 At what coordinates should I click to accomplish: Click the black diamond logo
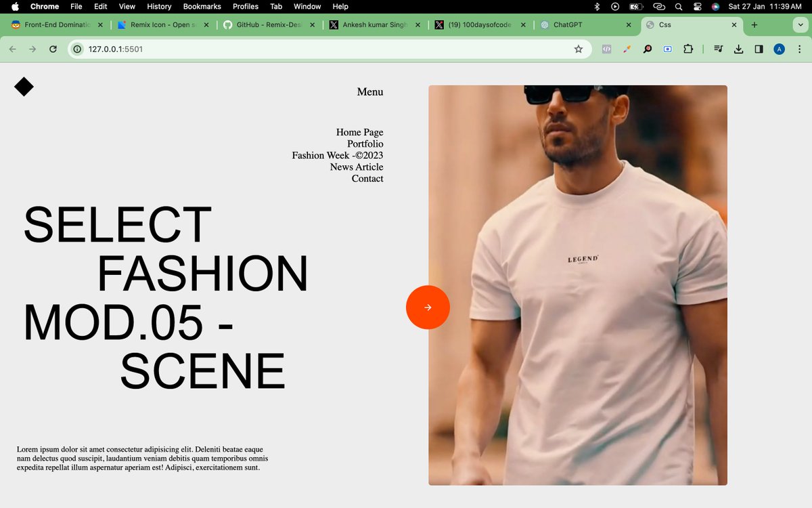coord(24,87)
